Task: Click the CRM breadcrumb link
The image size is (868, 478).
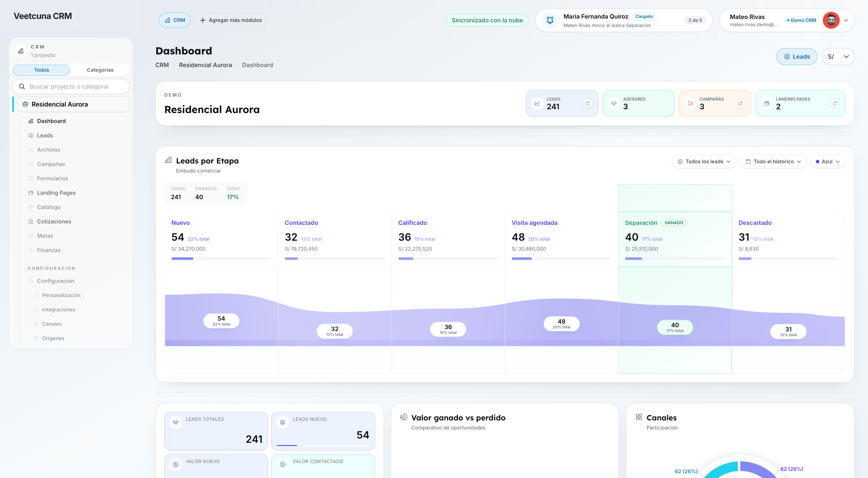Action: click(x=162, y=65)
